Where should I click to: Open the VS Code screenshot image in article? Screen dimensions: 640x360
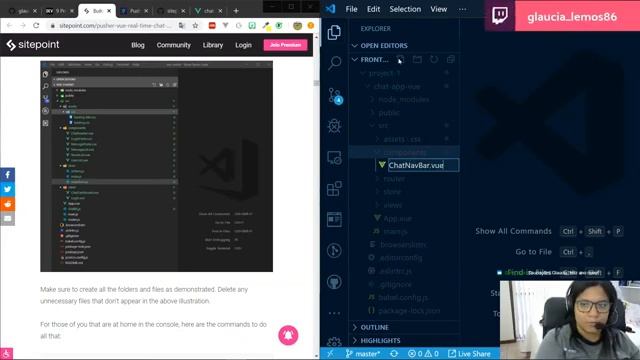pyautogui.click(x=156, y=166)
